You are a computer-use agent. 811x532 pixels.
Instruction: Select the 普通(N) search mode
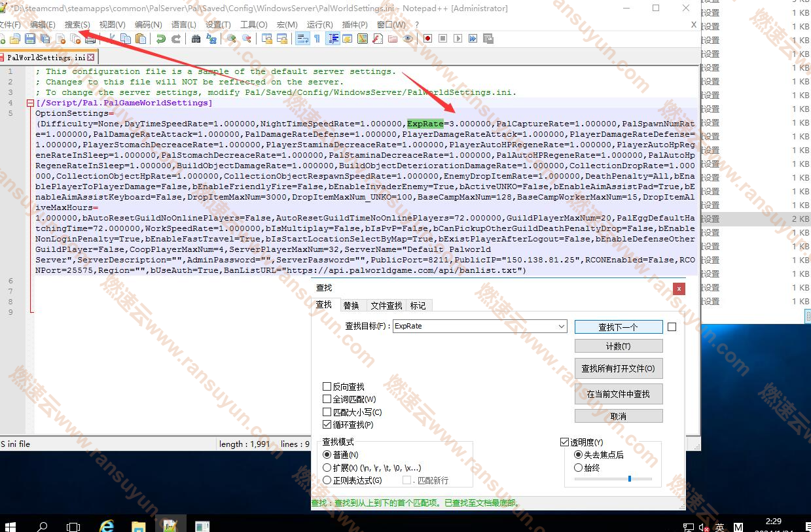(327, 455)
